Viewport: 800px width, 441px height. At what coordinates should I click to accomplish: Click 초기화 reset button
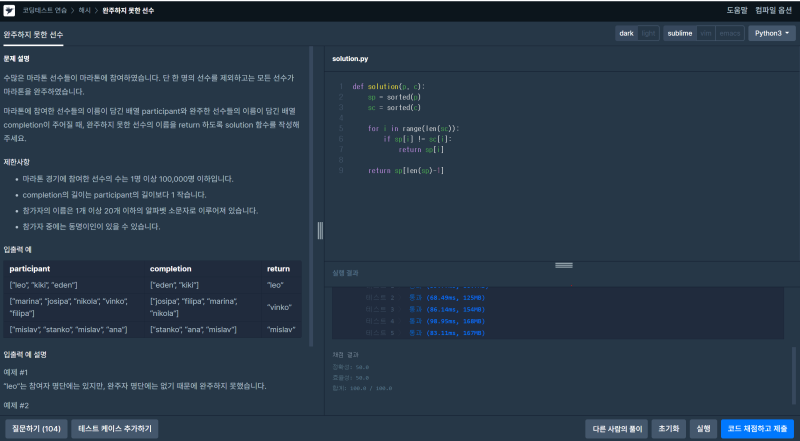669,429
